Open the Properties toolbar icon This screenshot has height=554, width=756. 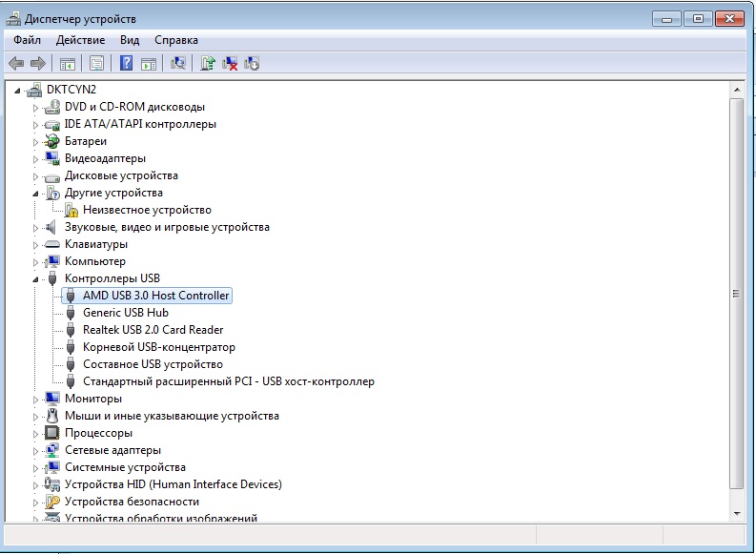96,64
